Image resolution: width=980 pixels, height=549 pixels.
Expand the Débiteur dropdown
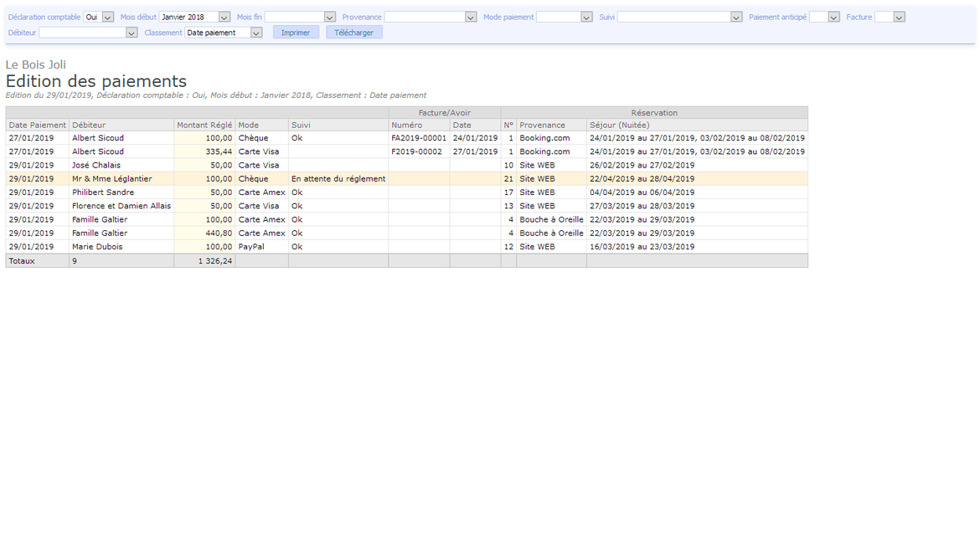(88, 33)
